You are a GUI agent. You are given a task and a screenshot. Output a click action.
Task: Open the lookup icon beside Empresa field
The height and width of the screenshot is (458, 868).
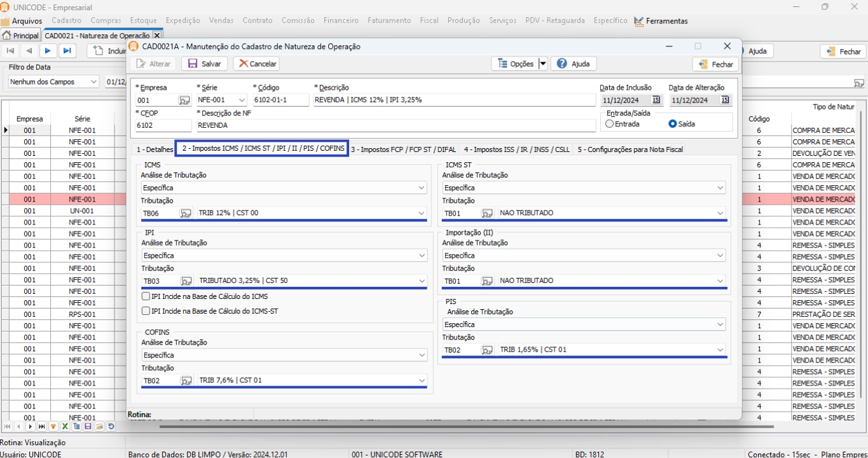pyautogui.click(x=184, y=100)
